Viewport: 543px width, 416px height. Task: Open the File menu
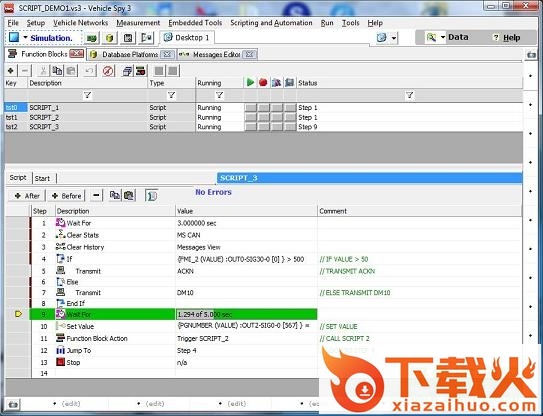[13, 23]
